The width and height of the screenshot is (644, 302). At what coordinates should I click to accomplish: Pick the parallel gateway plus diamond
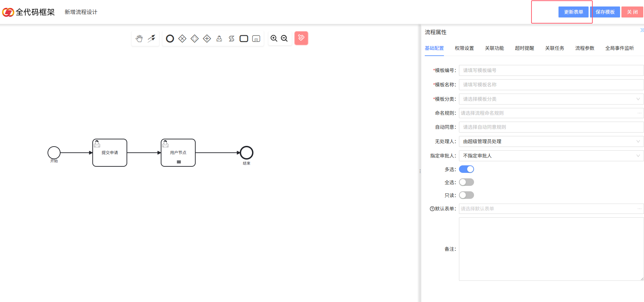coord(207,39)
